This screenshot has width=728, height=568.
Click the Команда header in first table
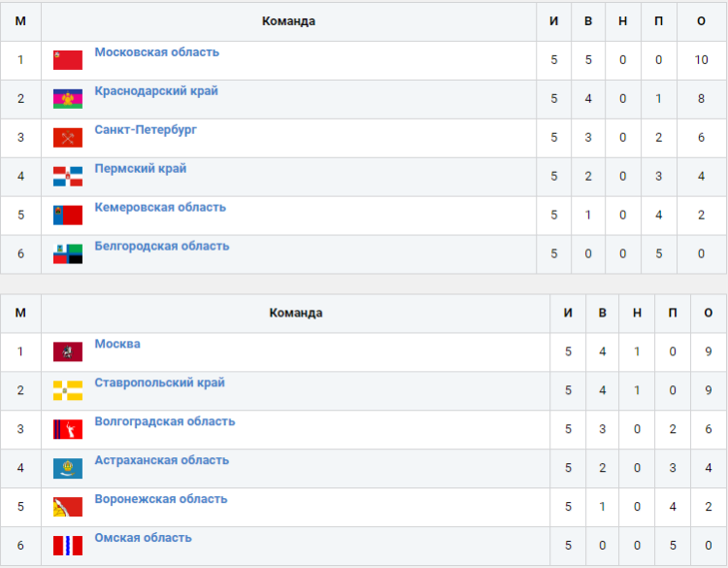click(x=288, y=21)
